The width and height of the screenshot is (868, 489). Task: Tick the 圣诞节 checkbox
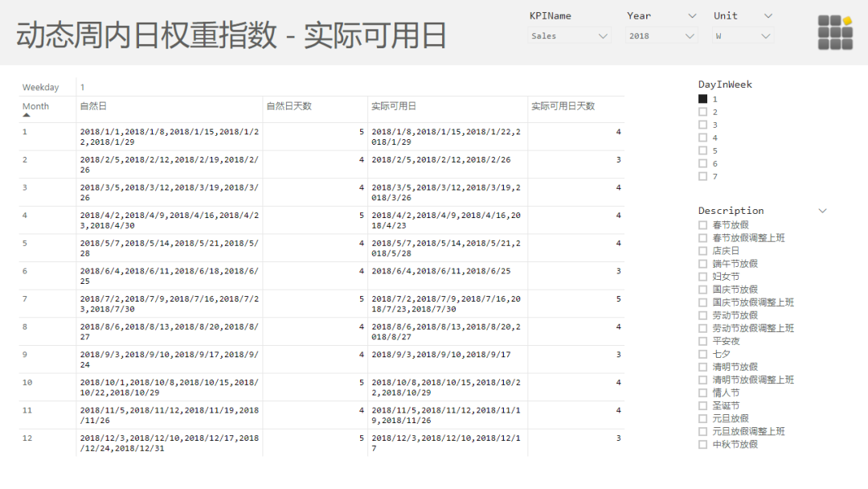pos(703,406)
